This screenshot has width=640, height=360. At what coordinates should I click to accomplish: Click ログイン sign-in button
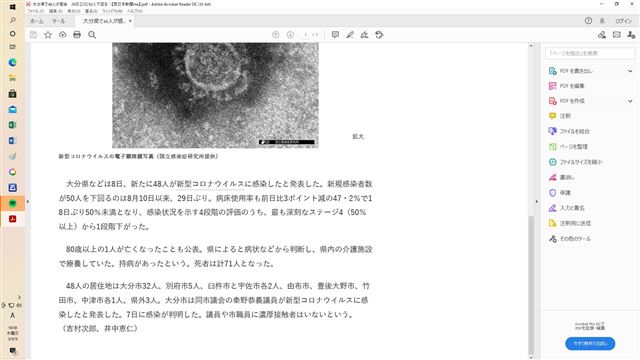(x=623, y=21)
